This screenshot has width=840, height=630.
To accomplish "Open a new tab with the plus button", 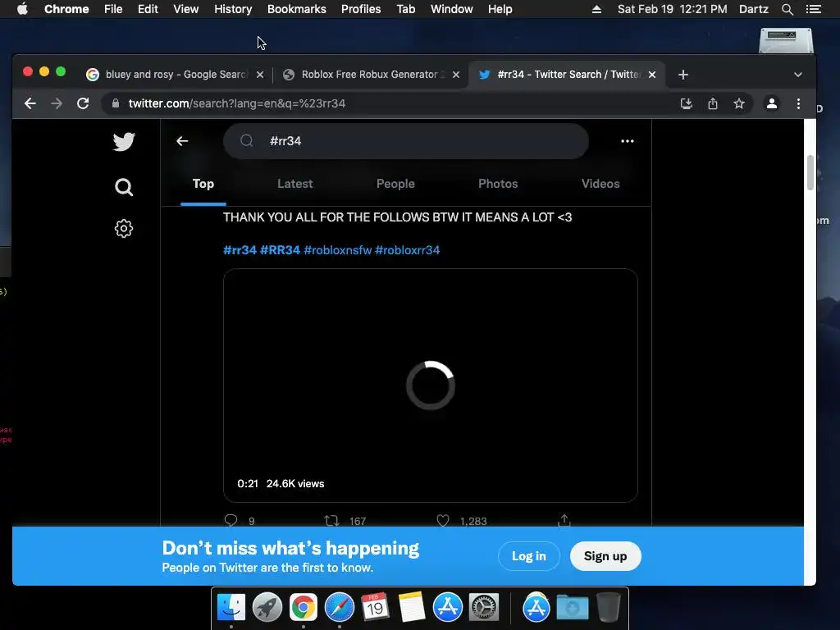I will tap(683, 75).
